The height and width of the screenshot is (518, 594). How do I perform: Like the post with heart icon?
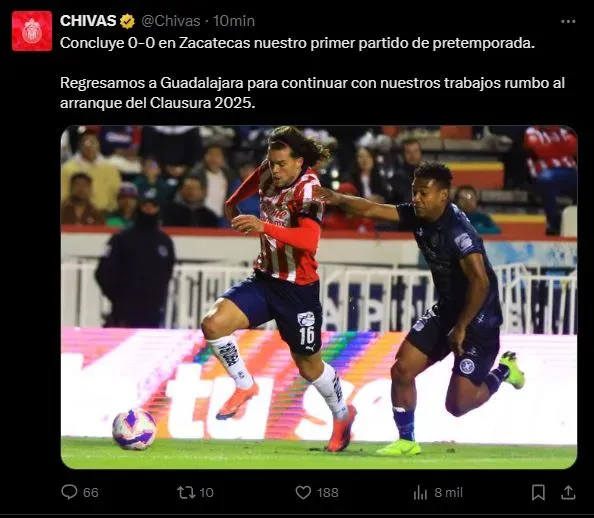pyautogui.click(x=303, y=492)
